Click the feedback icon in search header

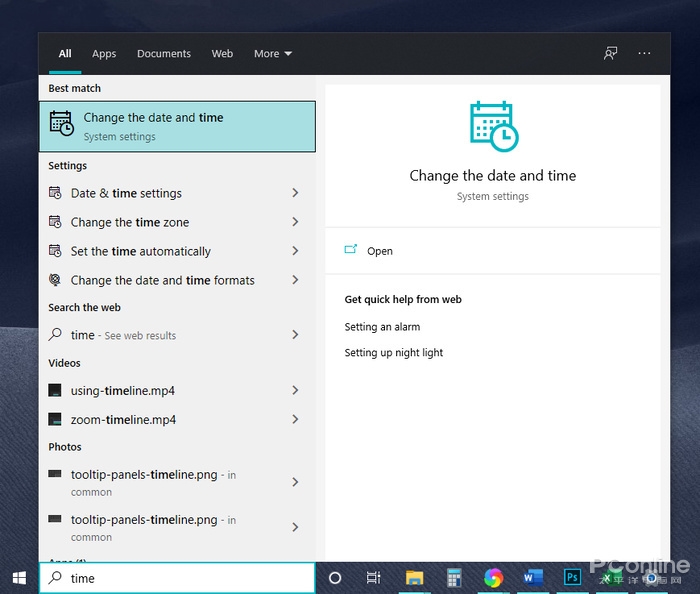610,53
